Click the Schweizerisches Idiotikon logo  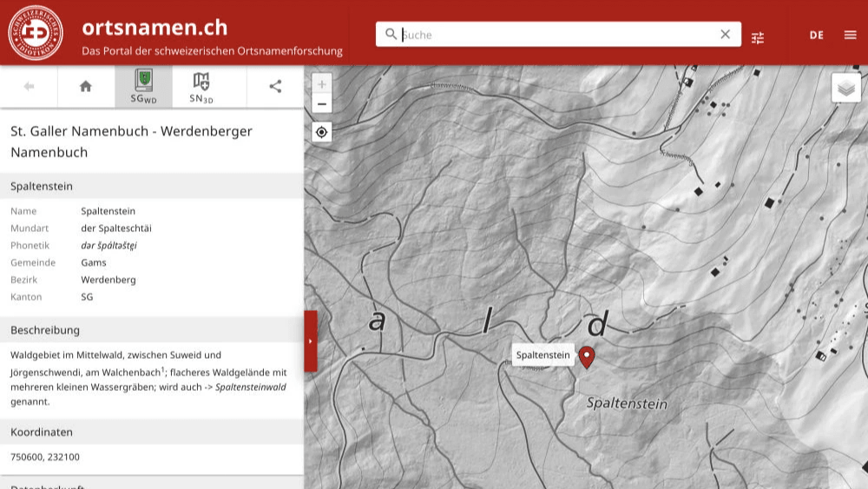pyautogui.click(x=36, y=33)
